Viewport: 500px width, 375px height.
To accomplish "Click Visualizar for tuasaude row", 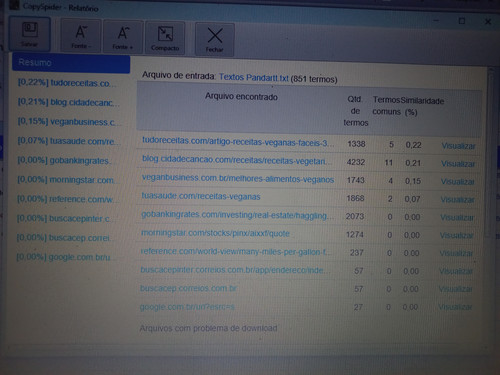I will click(457, 200).
